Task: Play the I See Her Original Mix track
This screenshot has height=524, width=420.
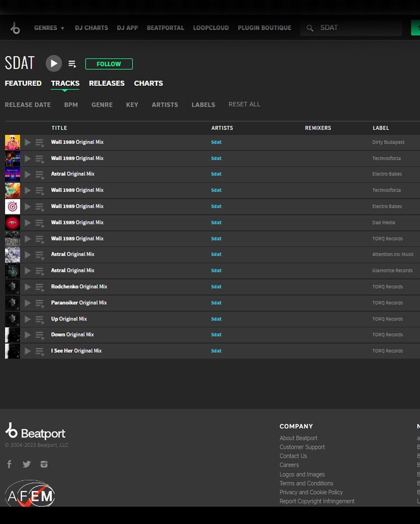Action: pyautogui.click(x=28, y=351)
